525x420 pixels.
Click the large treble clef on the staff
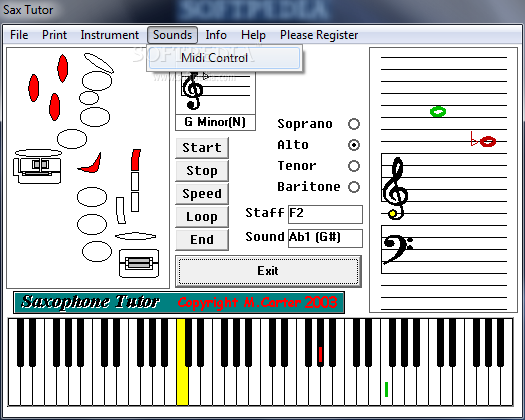coord(395,188)
